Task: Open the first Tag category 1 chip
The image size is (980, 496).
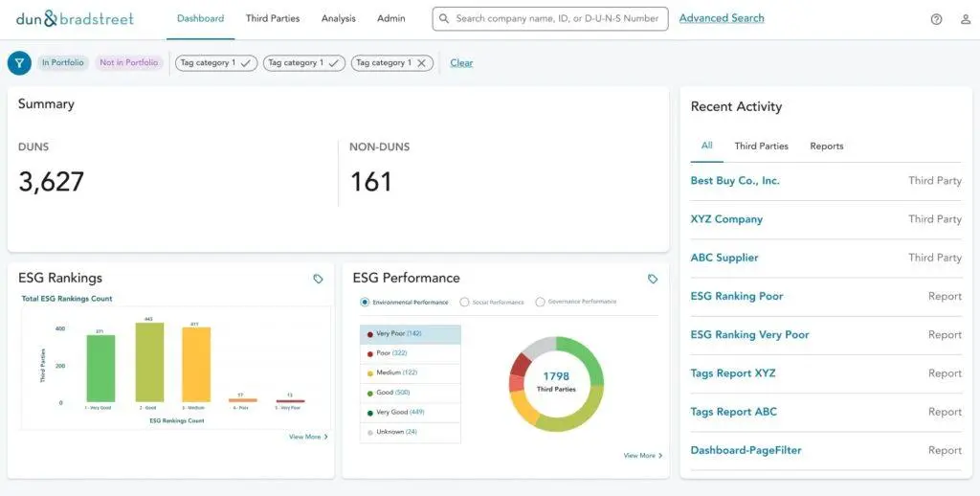Action: pos(215,63)
